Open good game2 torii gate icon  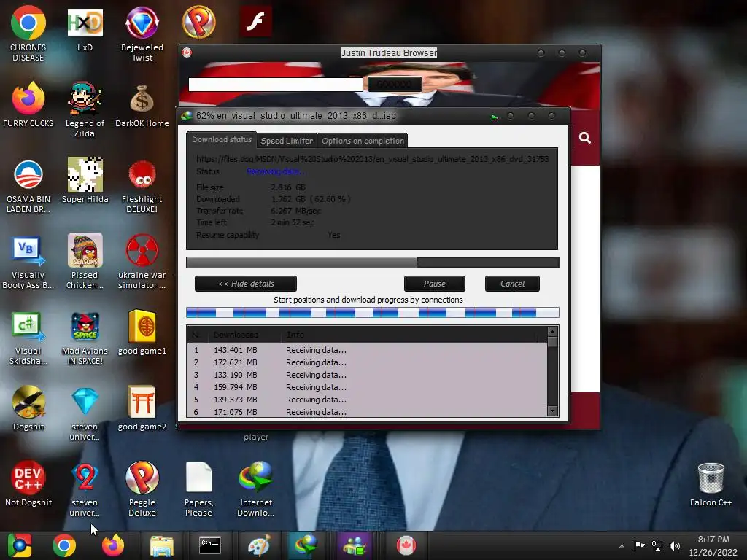[142, 408]
